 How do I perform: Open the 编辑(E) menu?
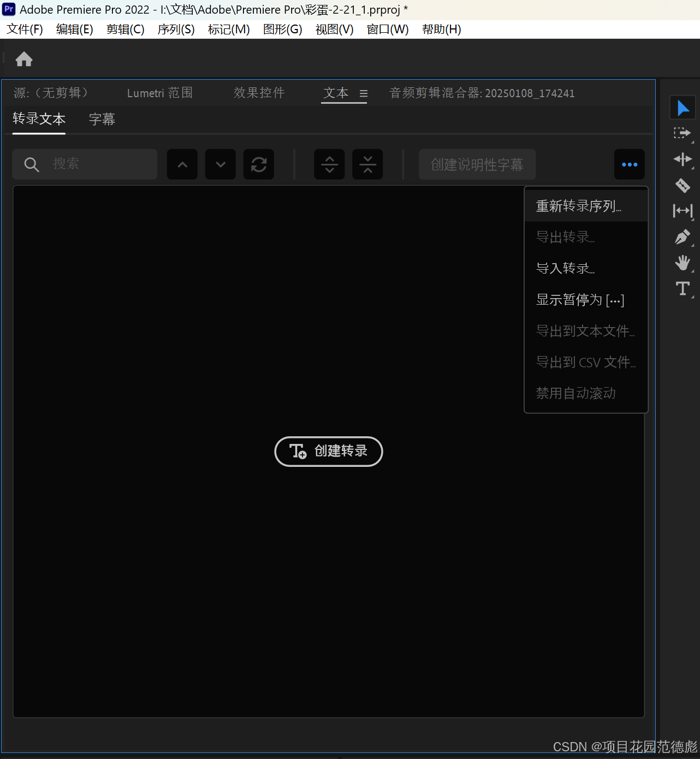click(75, 29)
